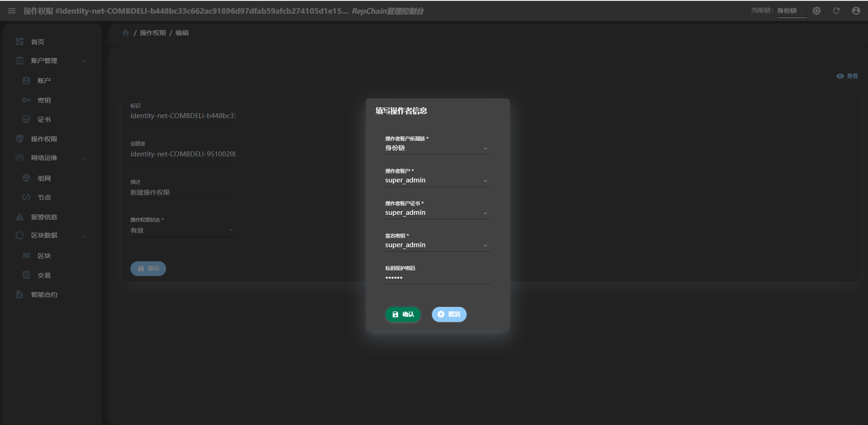Viewport: 868px width, 425px height.
Task: Click the 操作权限 breadcrumb link
Action: [153, 33]
